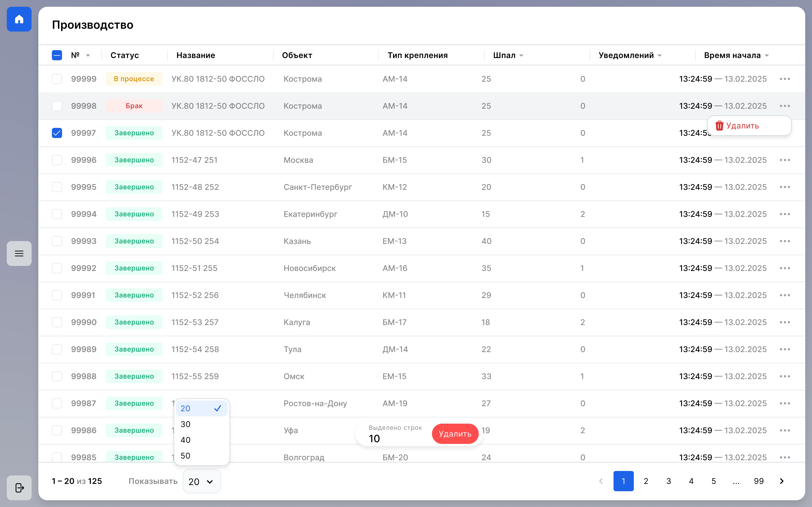Image resolution: width=812 pixels, height=507 pixels.
Task: Open the three-dot menu for row 99994
Action: point(785,214)
